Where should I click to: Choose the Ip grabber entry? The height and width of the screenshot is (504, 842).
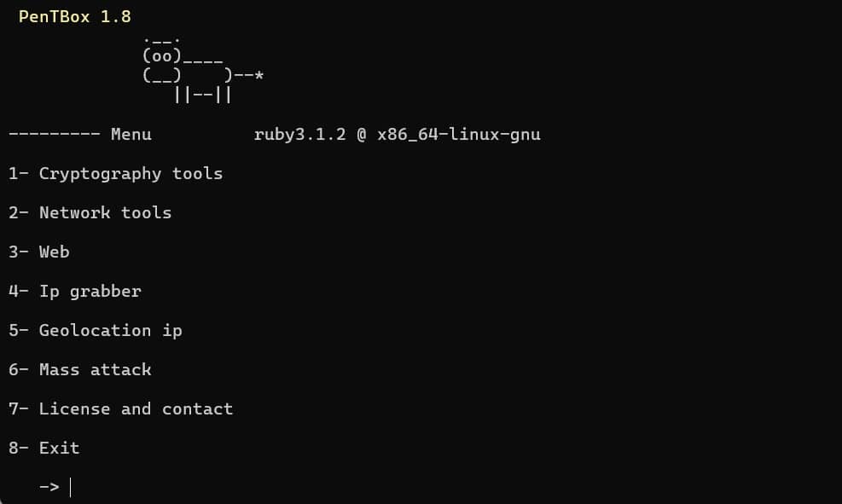(74, 292)
